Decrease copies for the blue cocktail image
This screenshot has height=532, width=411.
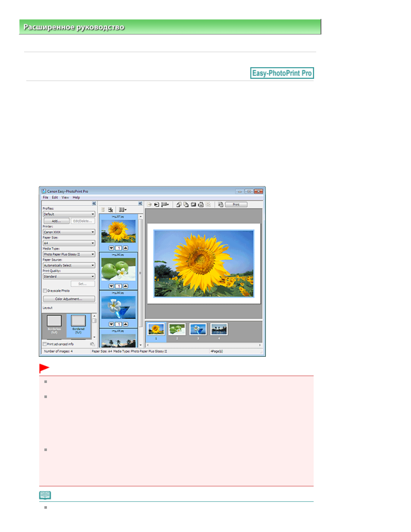coord(111,324)
